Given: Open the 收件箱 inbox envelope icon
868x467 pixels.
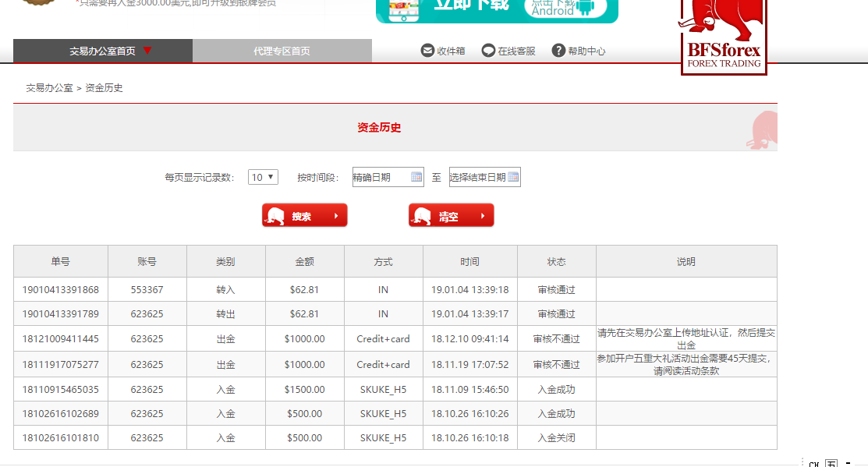Looking at the screenshot, I should pos(427,51).
